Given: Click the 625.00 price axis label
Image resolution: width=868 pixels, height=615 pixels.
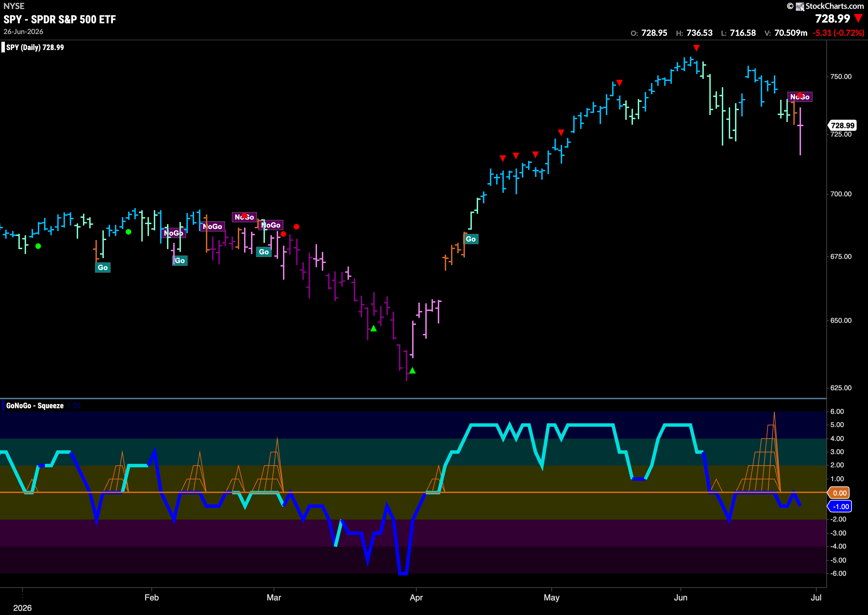Looking at the screenshot, I should pos(841,388).
